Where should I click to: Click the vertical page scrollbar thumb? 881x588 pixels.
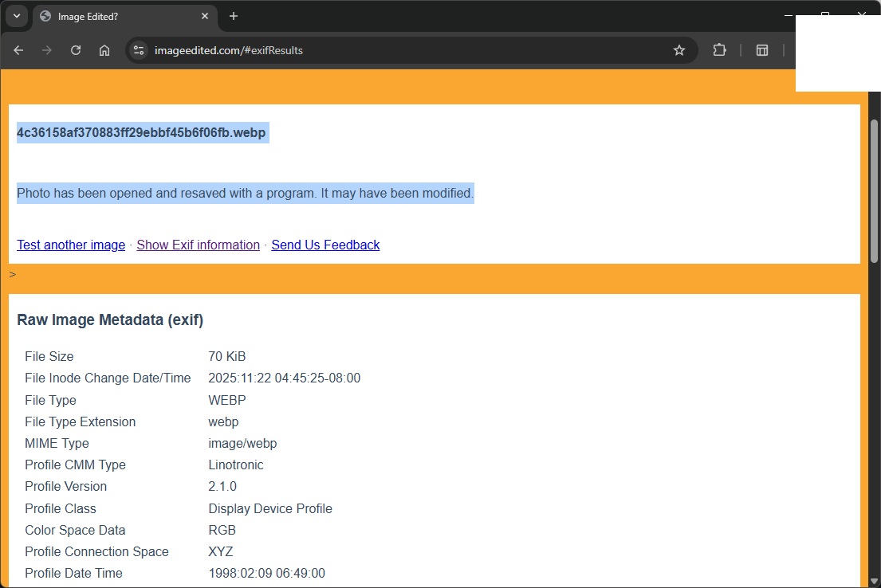(x=874, y=191)
